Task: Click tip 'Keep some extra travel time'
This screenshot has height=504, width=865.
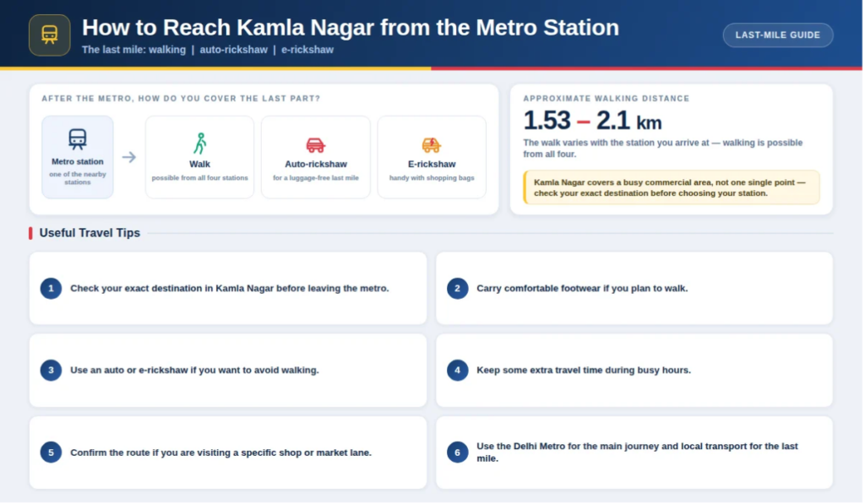Action: point(584,370)
